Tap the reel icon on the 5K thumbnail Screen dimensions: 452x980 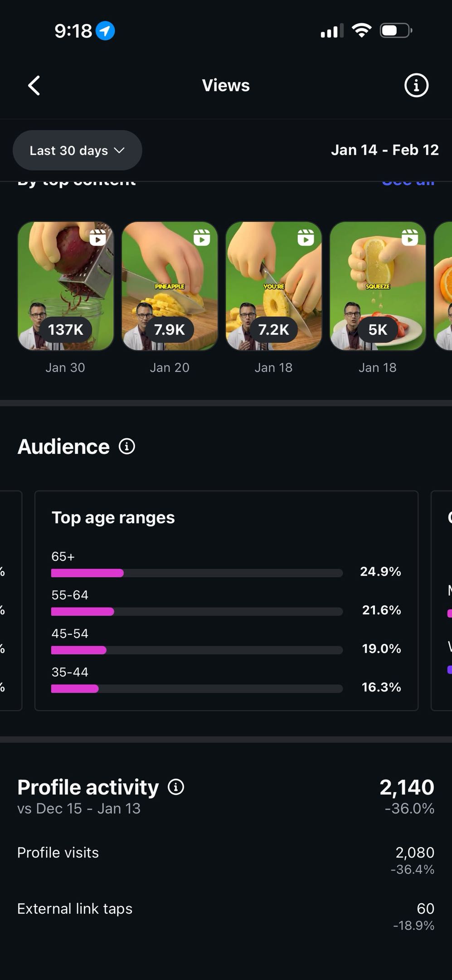click(x=410, y=237)
